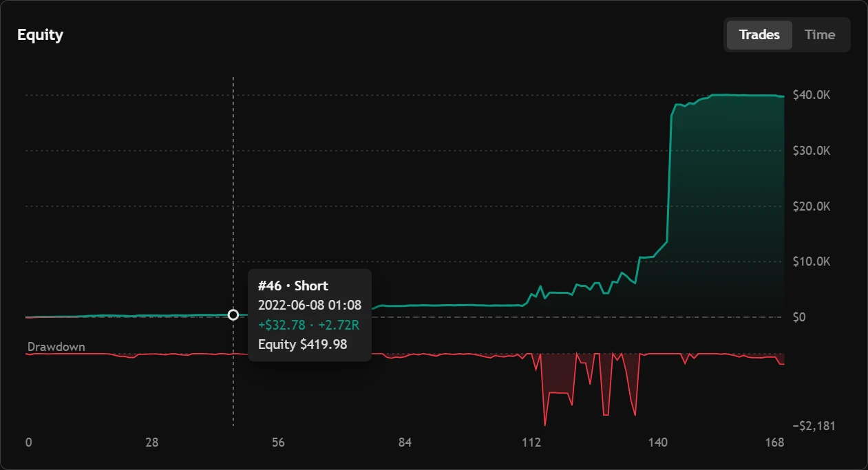This screenshot has height=470, width=868.
Task: Click the tooltip date 2022-06-08 01:08
Action: (x=310, y=305)
